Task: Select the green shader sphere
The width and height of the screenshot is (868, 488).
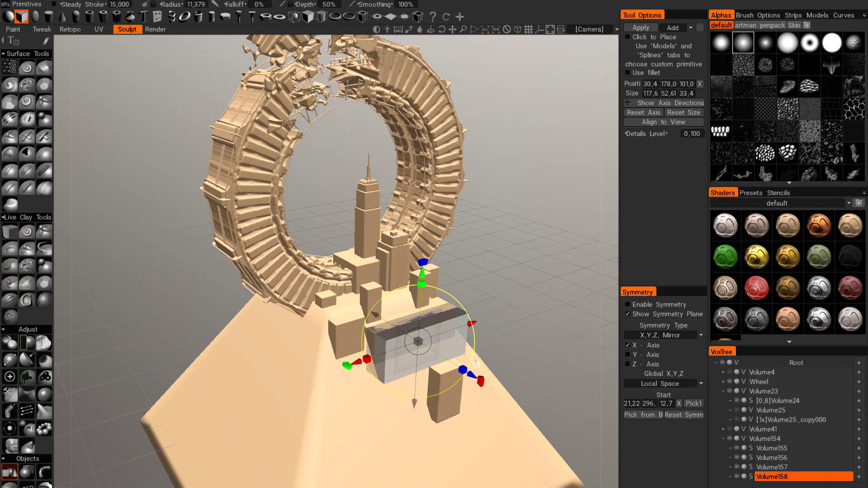Action: [725, 256]
